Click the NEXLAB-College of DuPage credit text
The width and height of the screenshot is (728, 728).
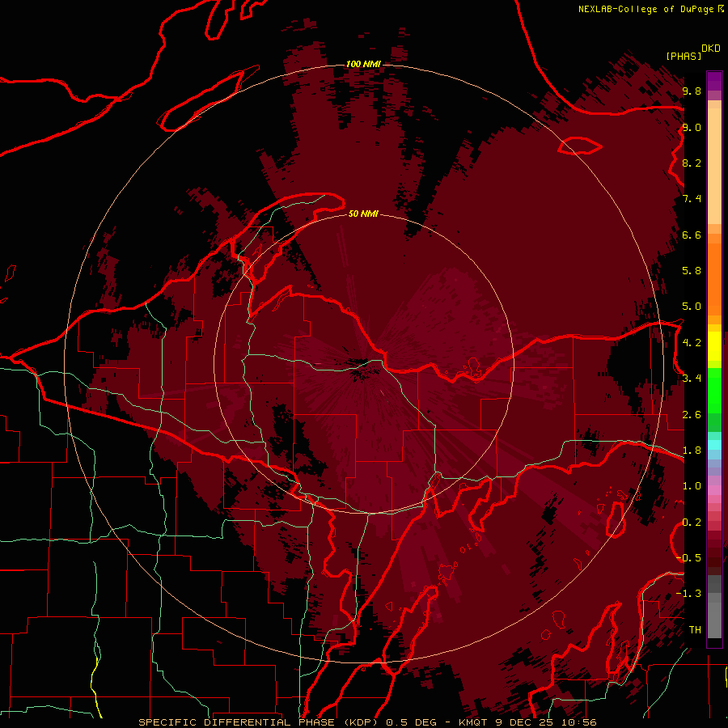[x=650, y=9]
